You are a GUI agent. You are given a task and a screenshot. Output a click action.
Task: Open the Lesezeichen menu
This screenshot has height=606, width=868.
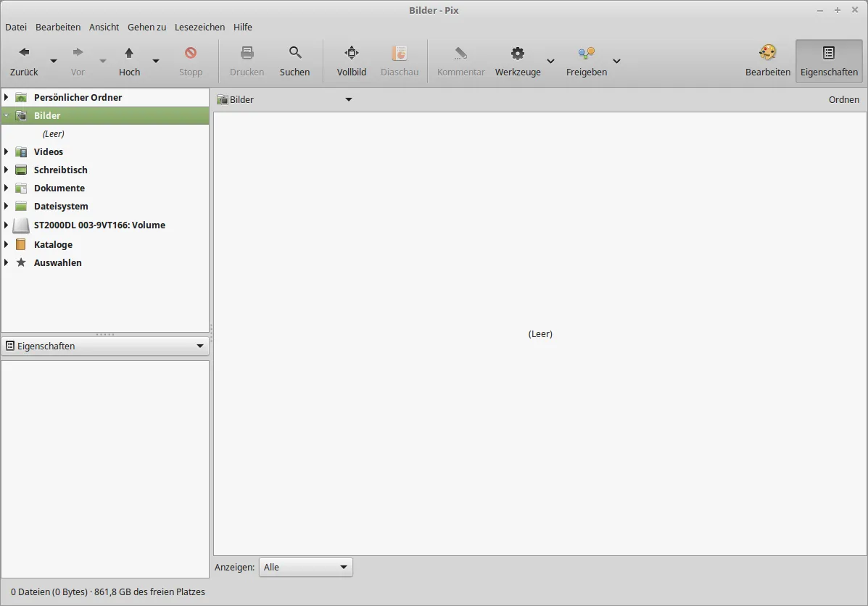199,27
